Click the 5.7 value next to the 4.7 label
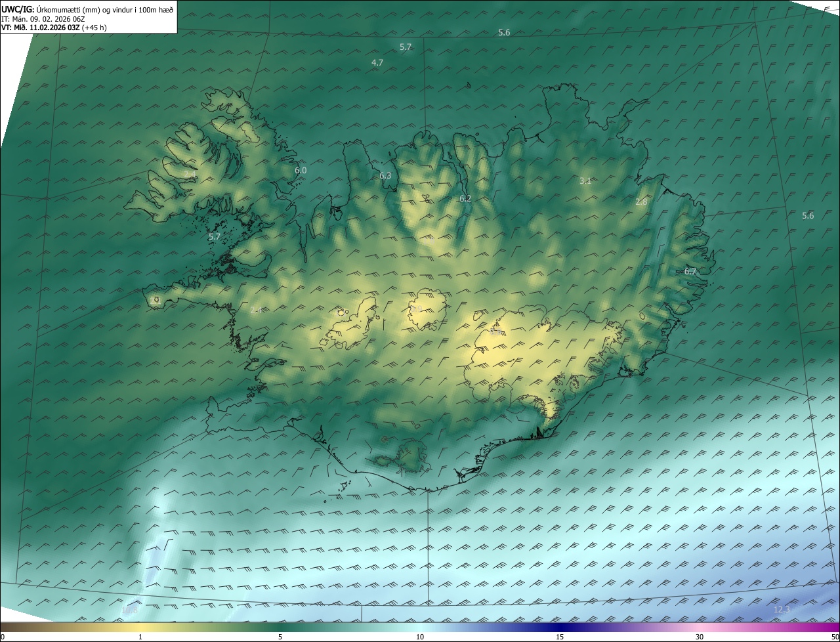Screen dimensions: 840x642 [405, 47]
